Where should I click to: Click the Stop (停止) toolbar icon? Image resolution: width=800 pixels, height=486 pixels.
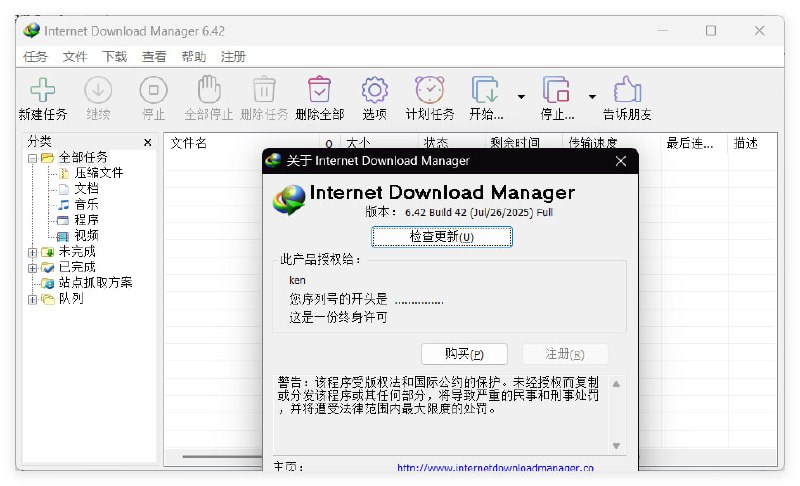[153, 90]
